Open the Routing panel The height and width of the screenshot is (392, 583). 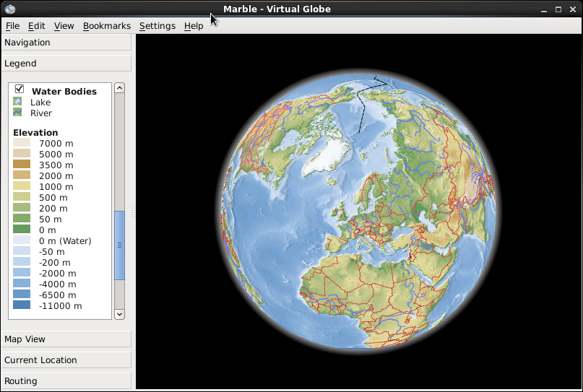point(66,381)
